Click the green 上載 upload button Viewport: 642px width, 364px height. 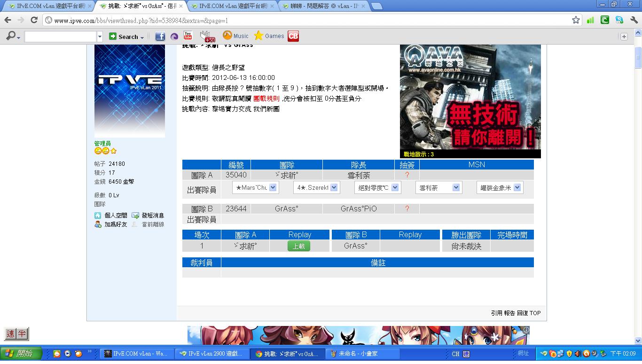(x=299, y=246)
